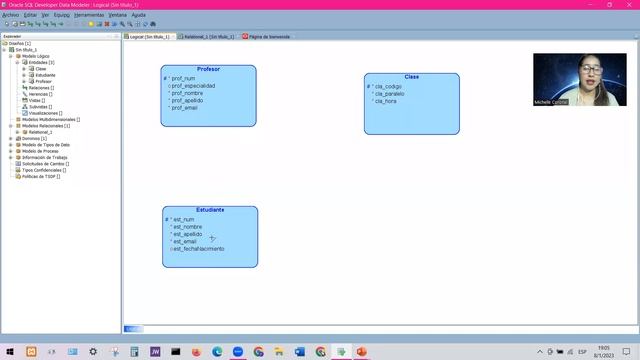
Task: Click the Dominios node icon
Action: (18, 138)
